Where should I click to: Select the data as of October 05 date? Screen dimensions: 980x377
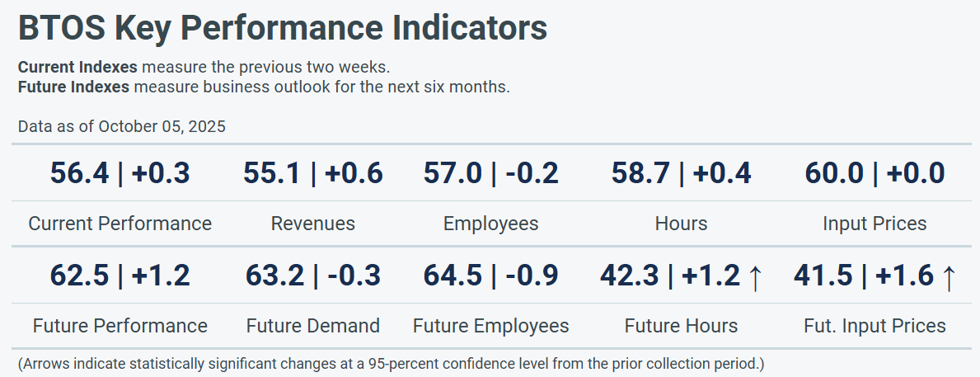click(122, 126)
